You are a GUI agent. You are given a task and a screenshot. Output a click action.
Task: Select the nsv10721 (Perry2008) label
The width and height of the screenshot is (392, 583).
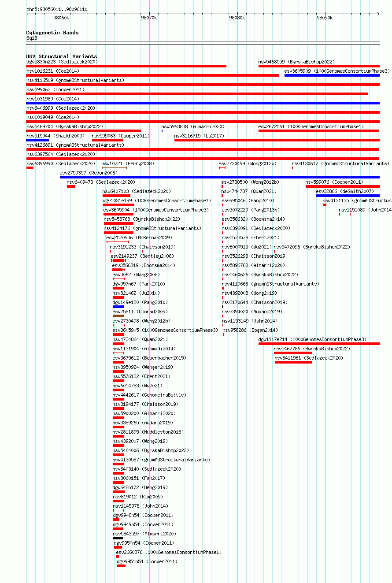click(128, 164)
